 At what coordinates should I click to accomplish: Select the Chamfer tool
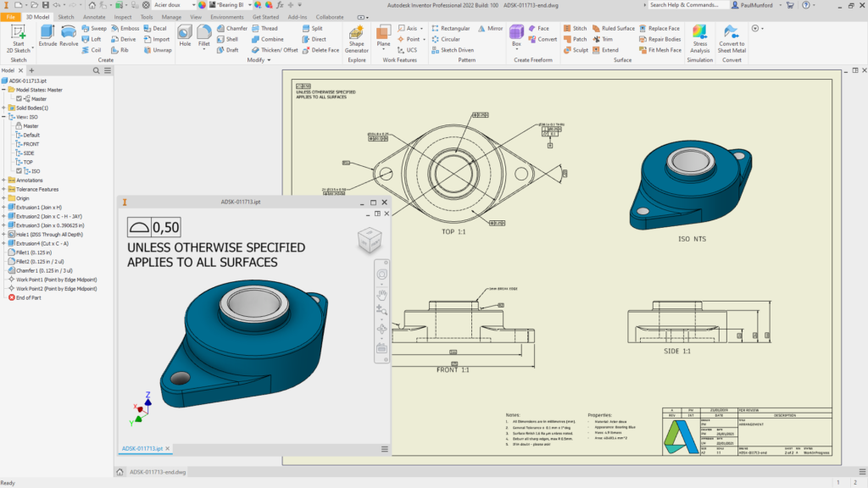coord(232,28)
